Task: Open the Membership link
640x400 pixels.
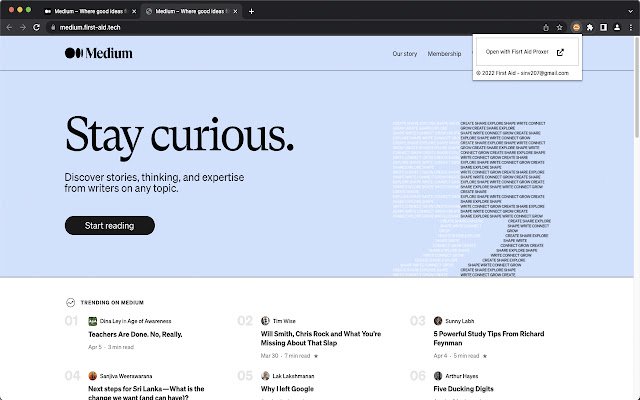Action: point(444,54)
